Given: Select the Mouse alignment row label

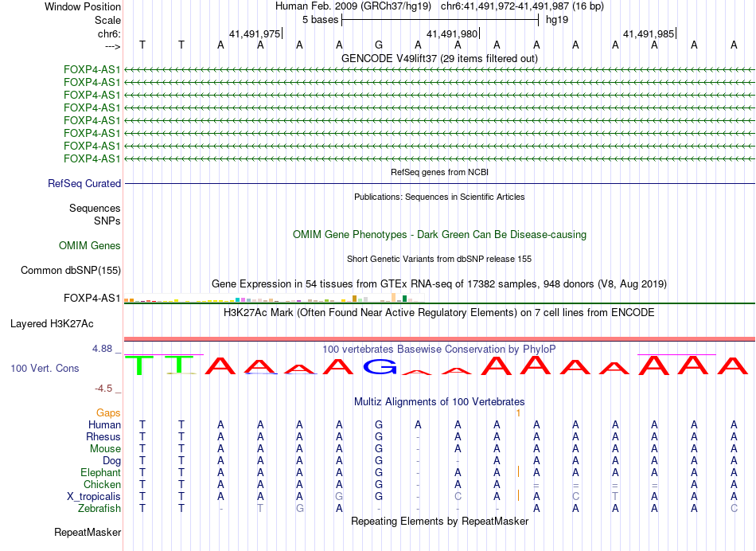Looking at the screenshot, I should coord(105,449).
